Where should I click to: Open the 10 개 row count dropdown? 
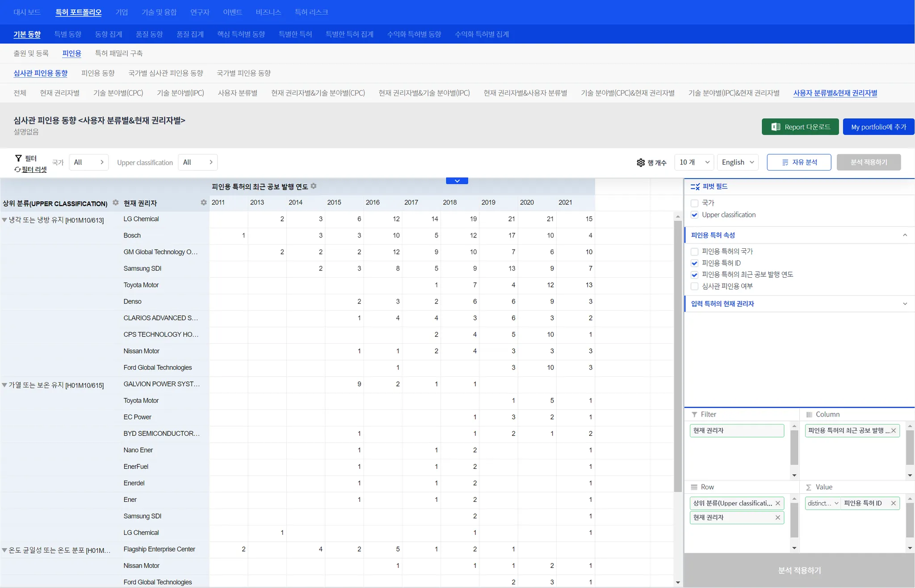pos(694,162)
